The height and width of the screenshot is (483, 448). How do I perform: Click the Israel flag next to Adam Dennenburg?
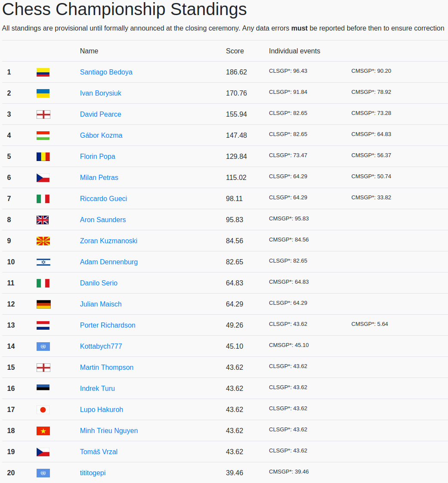coord(43,262)
